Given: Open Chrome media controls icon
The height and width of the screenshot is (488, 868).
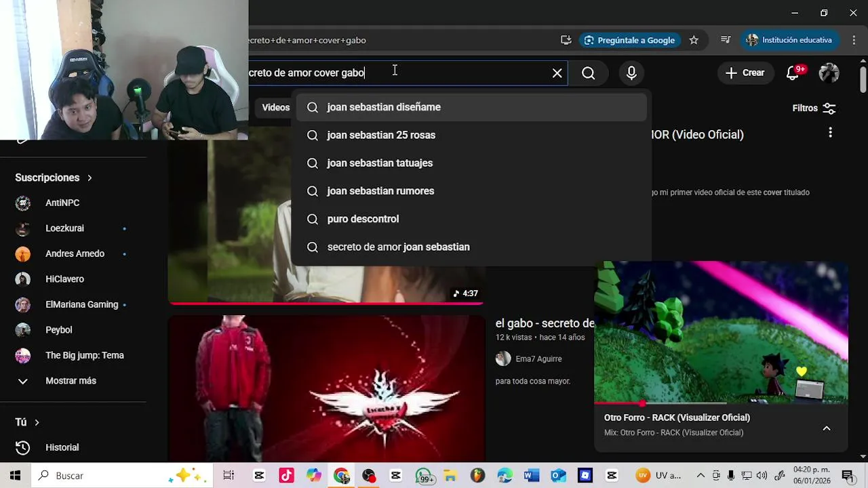Looking at the screenshot, I should point(726,40).
